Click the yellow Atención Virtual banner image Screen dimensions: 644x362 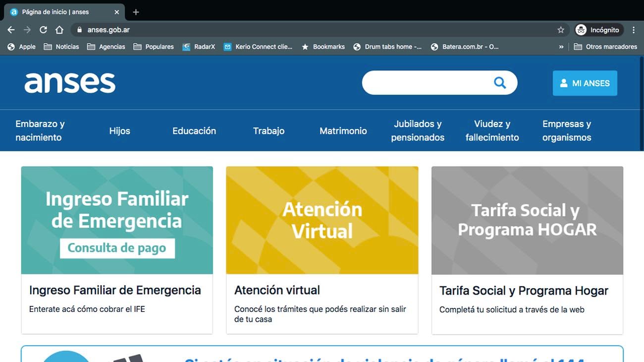322,220
